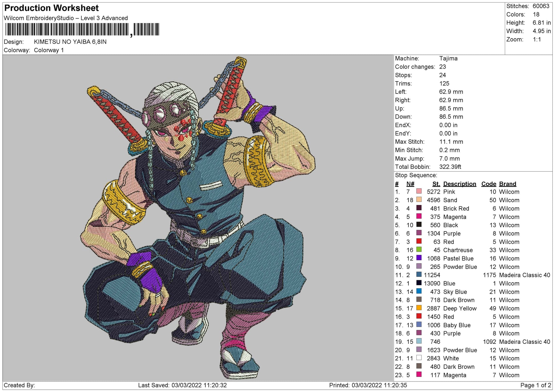Select the Chartreuse green color swatch
The width and height of the screenshot is (555, 392).
point(419,250)
